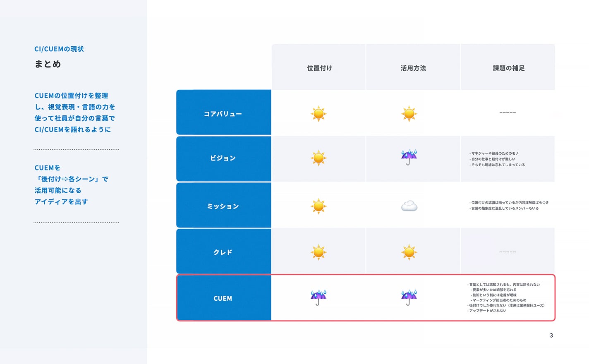Select the 活用方法 column header
This screenshot has width=589, height=364.
[x=413, y=67]
